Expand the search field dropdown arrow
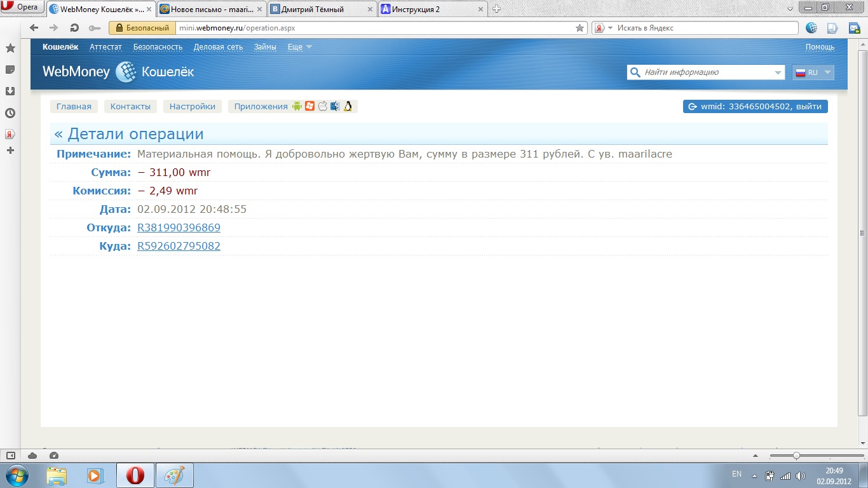 point(778,73)
